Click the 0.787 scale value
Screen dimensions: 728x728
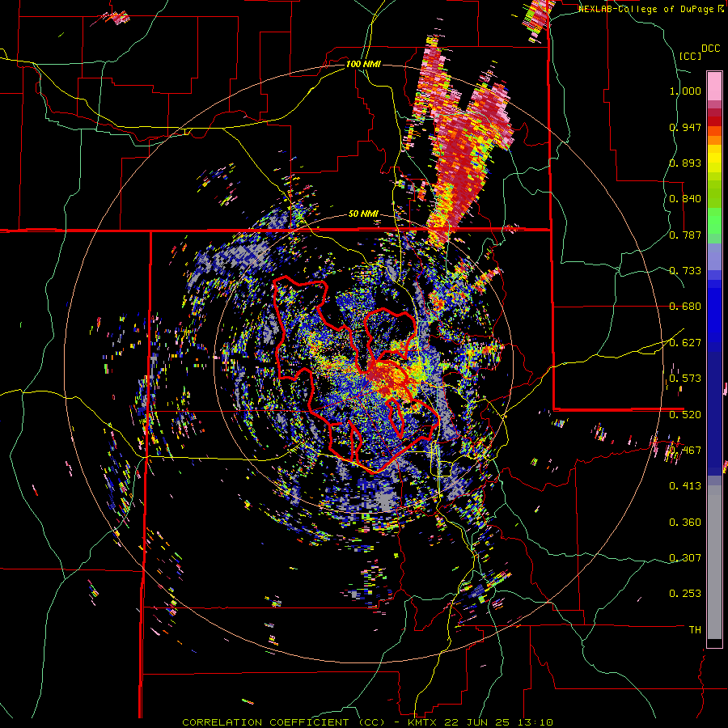click(685, 235)
